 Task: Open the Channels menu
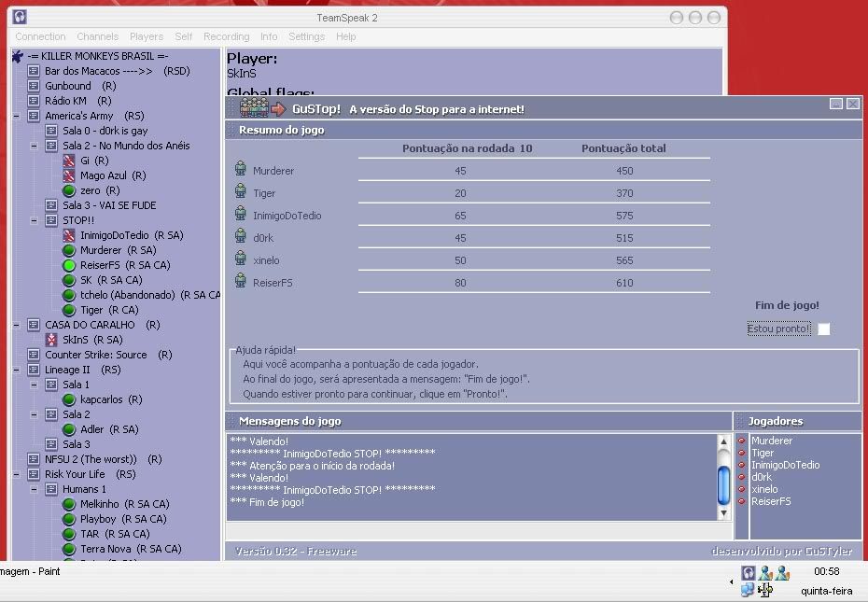tap(97, 36)
